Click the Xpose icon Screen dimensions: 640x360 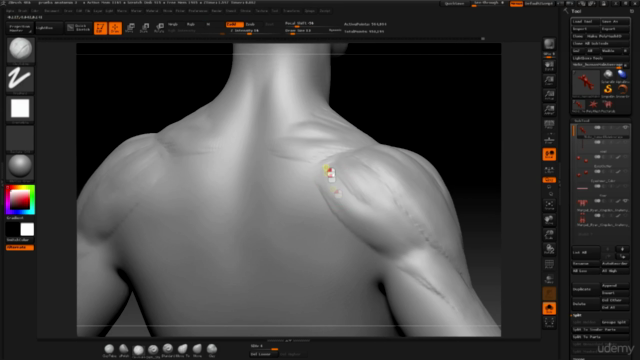coord(549,323)
